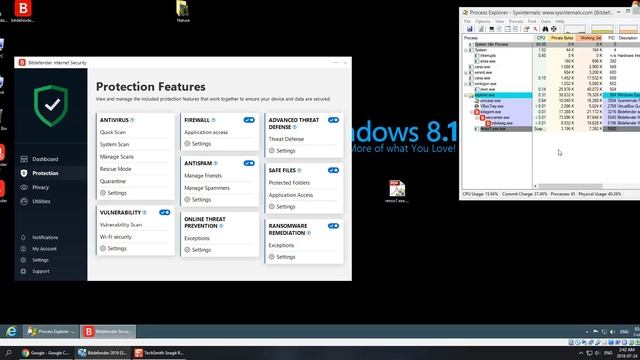Select System Idle Process row
The width and height of the screenshot is (640, 360).
[x=551, y=44]
